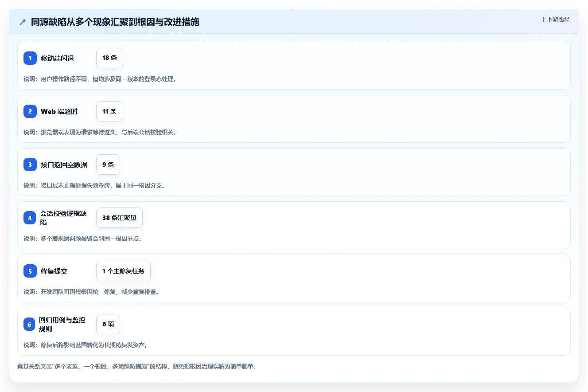This screenshot has height=392, width=588.
Task: Select step badge 6 for 回归用例与监控规则
Action: pyautogui.click(x=29, y=324)
